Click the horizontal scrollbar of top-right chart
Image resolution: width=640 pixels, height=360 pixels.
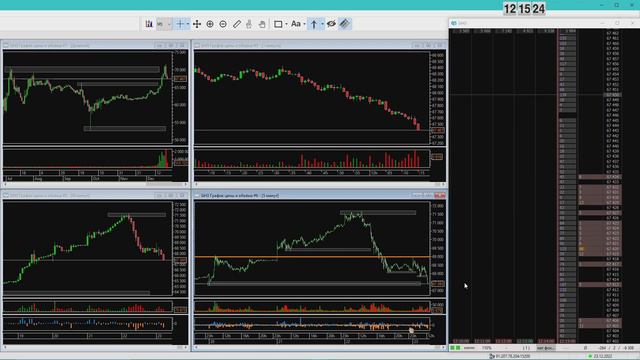click(x=320, y=184)
